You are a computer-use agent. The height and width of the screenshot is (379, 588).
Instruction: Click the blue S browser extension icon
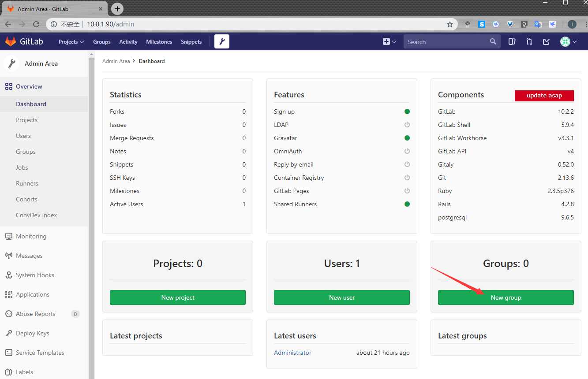point(482,24)
